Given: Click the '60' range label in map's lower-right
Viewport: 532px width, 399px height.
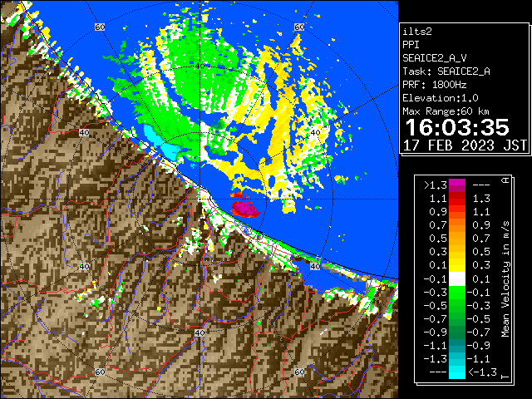Looking at the screenshot, I should pyautogui.click(x=299, y=372).
